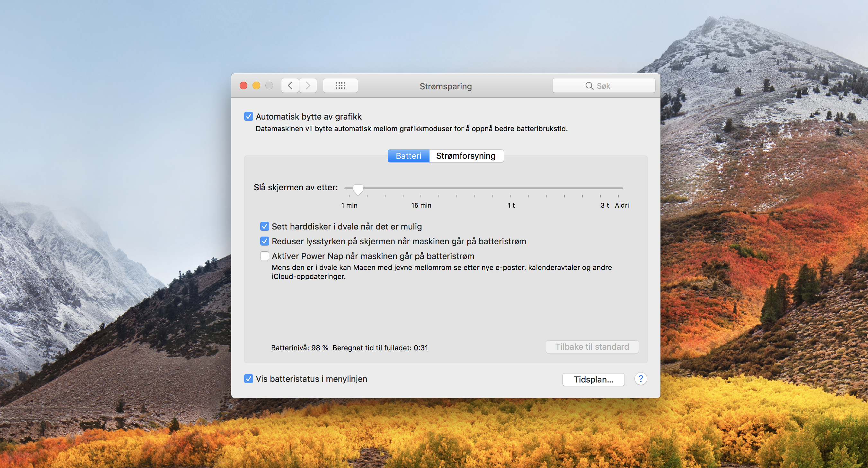This screenshot has height=468, width=868.
Task: Toggle Vis batteristatus i menylinjen checkbox
Action: (248, 379)
